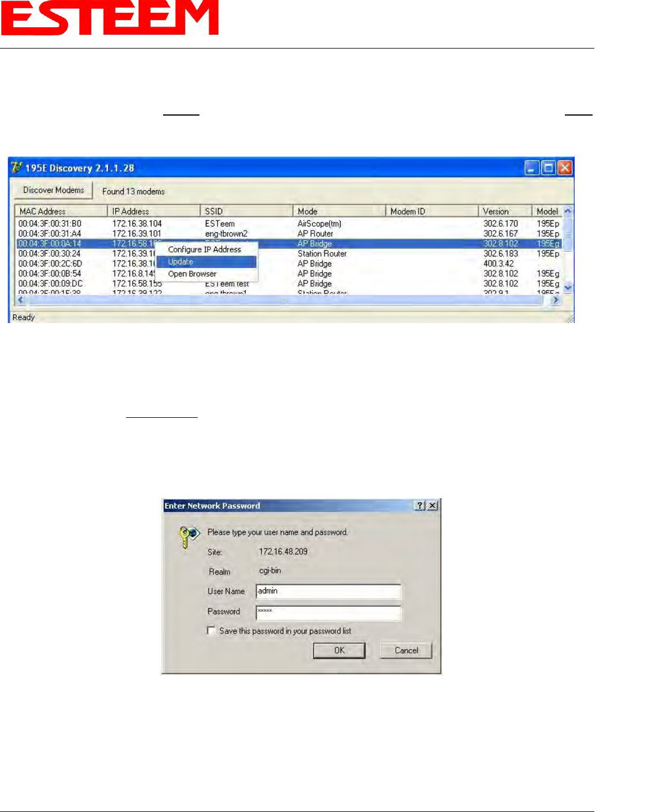Select row with MAC 00:04:3F:00:31:A4

[288, 233]
